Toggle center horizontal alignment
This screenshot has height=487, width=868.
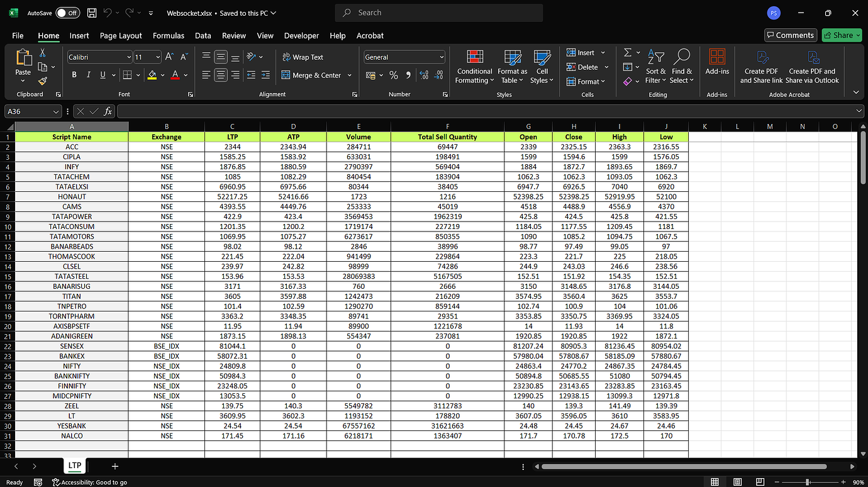tap(221, 75)
